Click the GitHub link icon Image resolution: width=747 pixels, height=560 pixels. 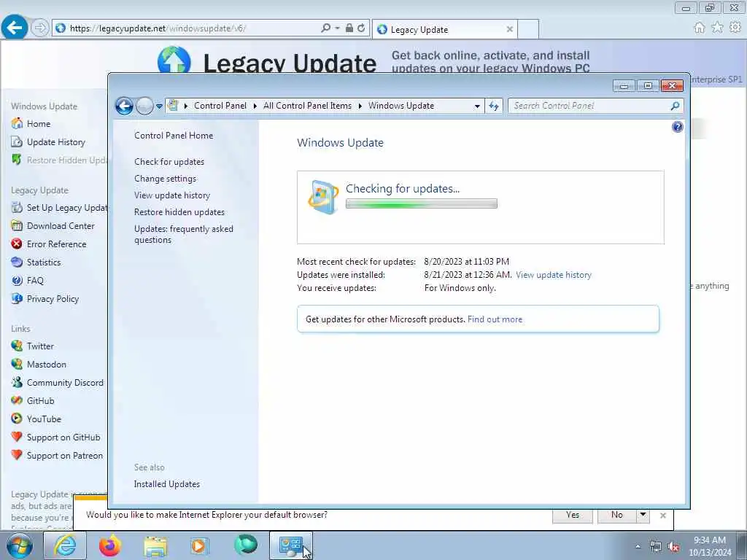click(x=17, y=400)
